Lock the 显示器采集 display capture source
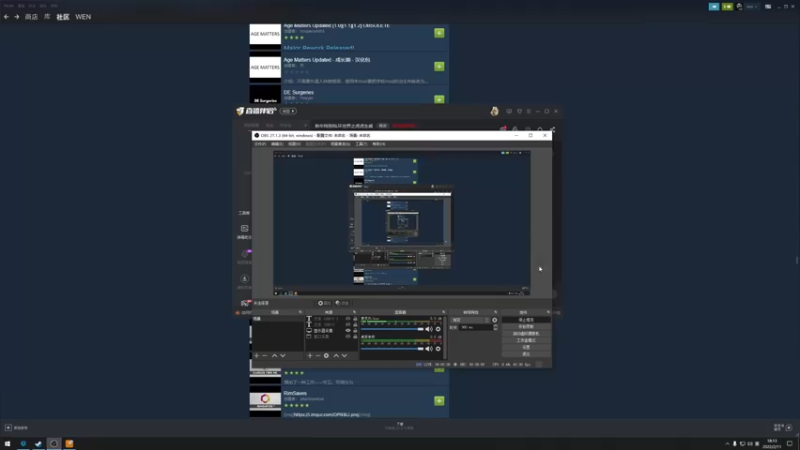 pos(355,331)
